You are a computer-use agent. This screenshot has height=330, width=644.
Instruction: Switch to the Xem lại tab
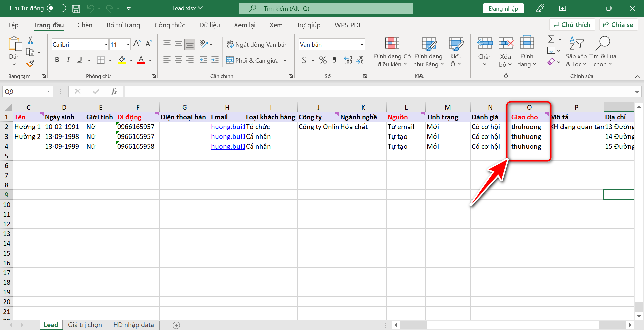[245, 25]
